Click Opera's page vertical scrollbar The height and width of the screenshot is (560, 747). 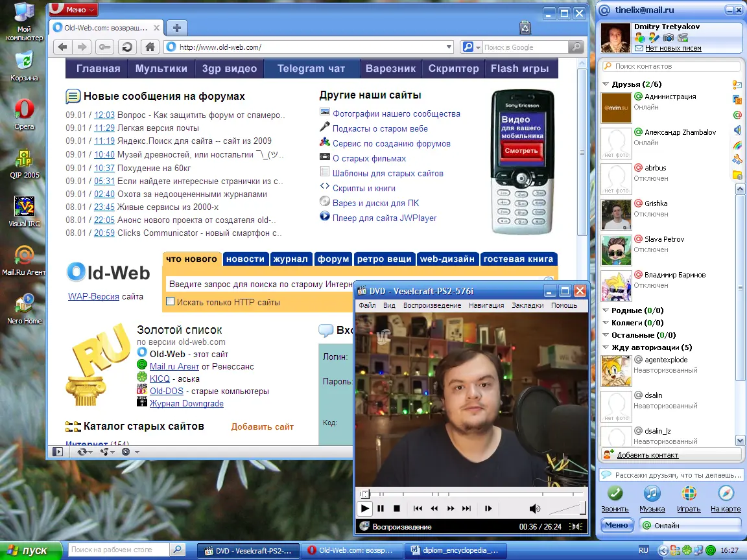click(x=582, y=152)
